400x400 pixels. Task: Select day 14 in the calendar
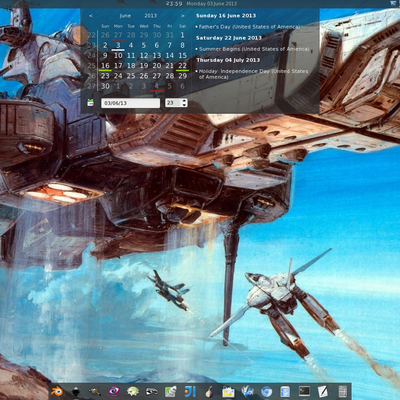(x=170, y=55)
